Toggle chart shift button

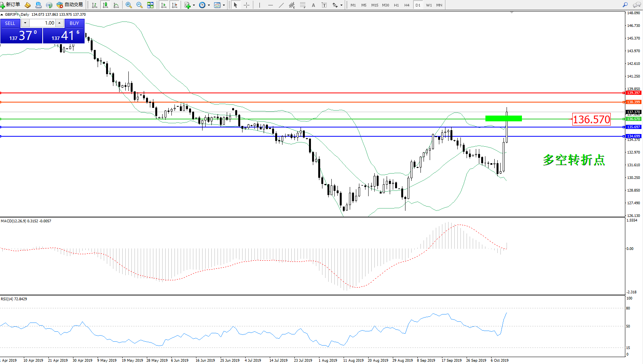point(174,5)
